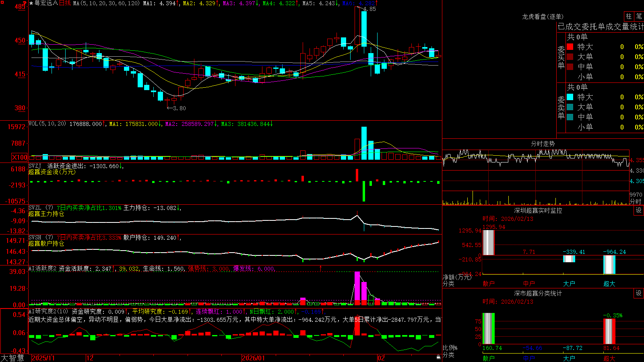The width and height of the screenshot is (644, 362).
Task: Click the 委卖单 section label
Action: click(x=561, y=107)
